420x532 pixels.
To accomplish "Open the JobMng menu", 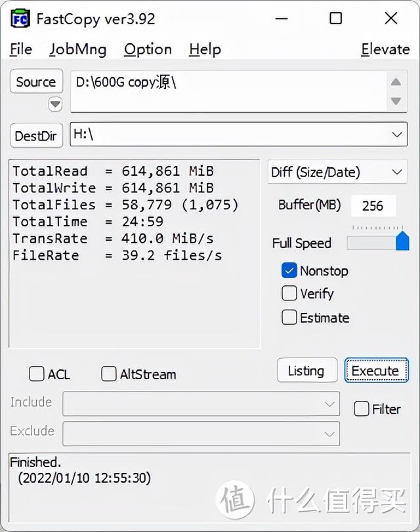I will point(77,50).
